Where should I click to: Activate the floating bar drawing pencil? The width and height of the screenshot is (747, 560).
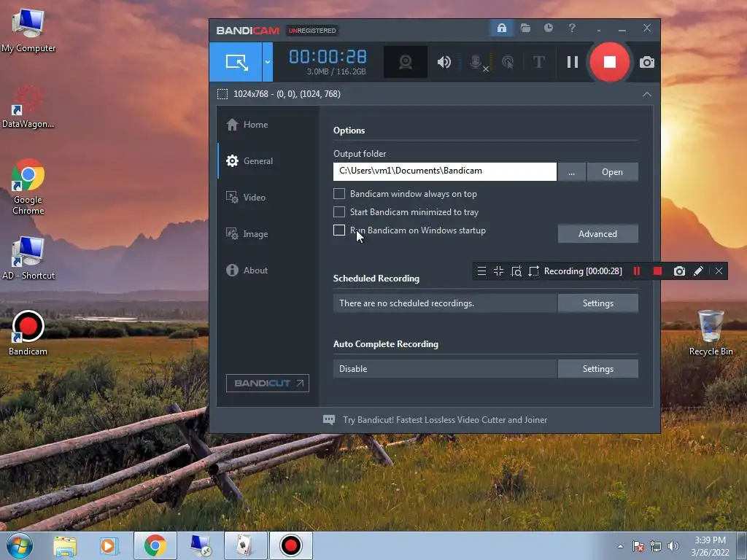(698, 271)
